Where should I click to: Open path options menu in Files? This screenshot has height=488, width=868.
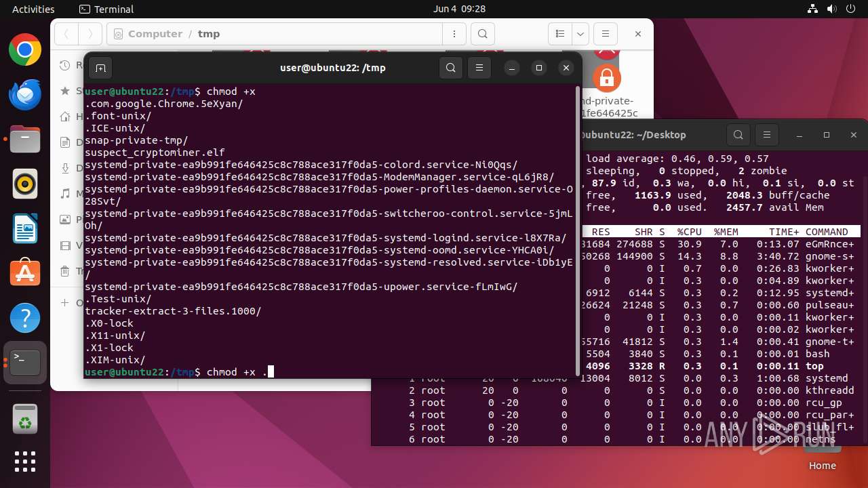(x=453, y=34)
